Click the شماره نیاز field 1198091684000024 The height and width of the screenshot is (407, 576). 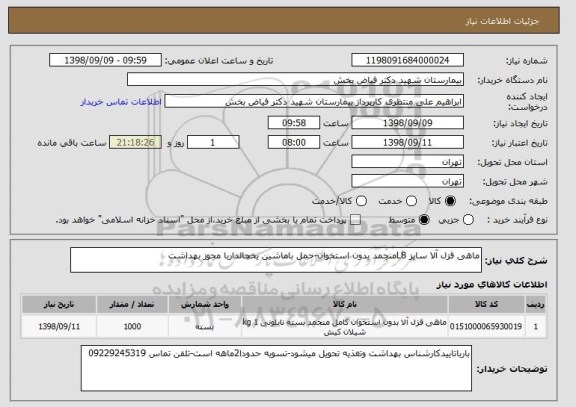407,60
